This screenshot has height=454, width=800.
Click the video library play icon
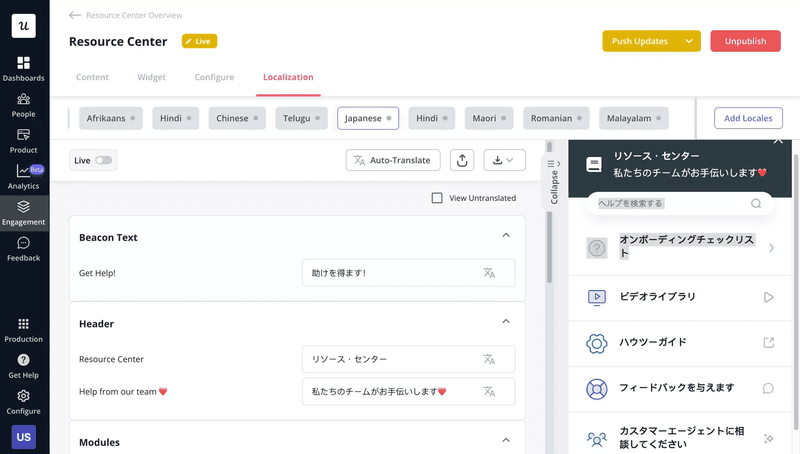point(768,297)
